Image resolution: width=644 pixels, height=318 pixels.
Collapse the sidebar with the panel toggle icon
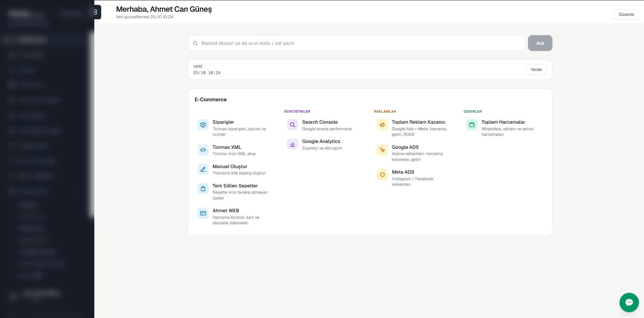[x=96, y=12]
